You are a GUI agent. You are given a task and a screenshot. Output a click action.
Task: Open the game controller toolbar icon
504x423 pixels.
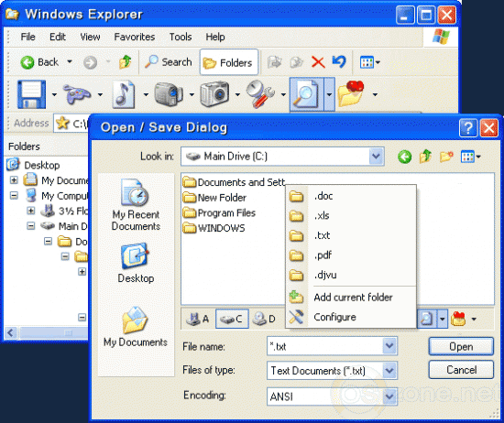tap(77, 94)
